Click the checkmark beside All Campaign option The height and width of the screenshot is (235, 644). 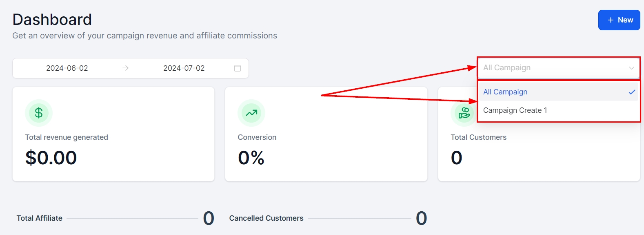632,92
